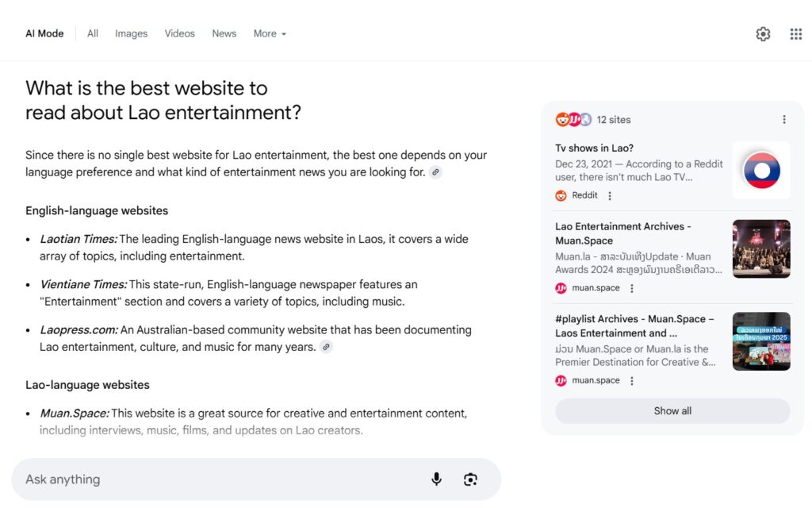Switch to the AI Mode tab
The width and height of the screenshot is (812, 508).
tap(44, 33)
